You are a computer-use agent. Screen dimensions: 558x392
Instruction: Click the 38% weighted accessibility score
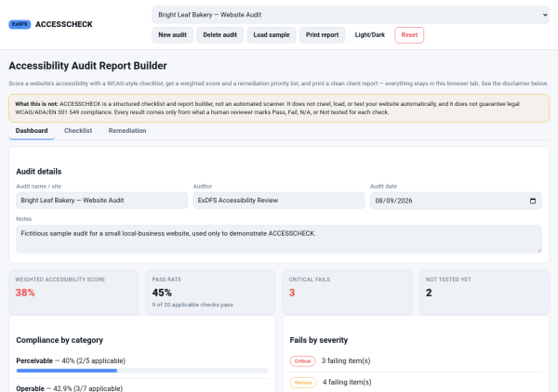pyautogui.click(x=25, y=293)
